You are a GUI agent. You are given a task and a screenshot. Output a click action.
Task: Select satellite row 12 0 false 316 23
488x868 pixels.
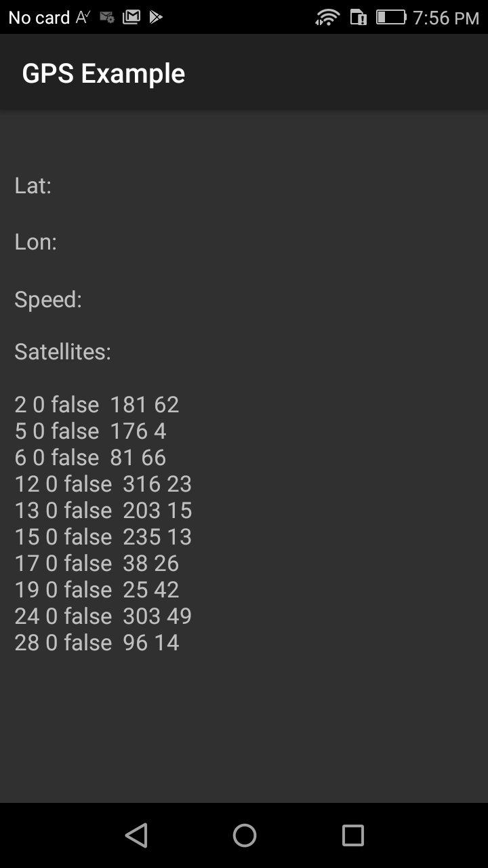[x=103, y=484]
